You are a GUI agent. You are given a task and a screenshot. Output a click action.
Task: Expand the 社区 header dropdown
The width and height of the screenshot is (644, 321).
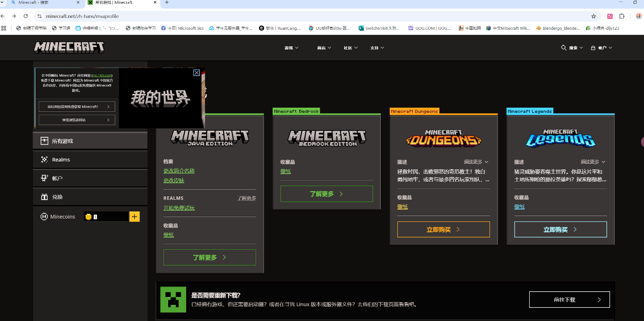(351, 48)
